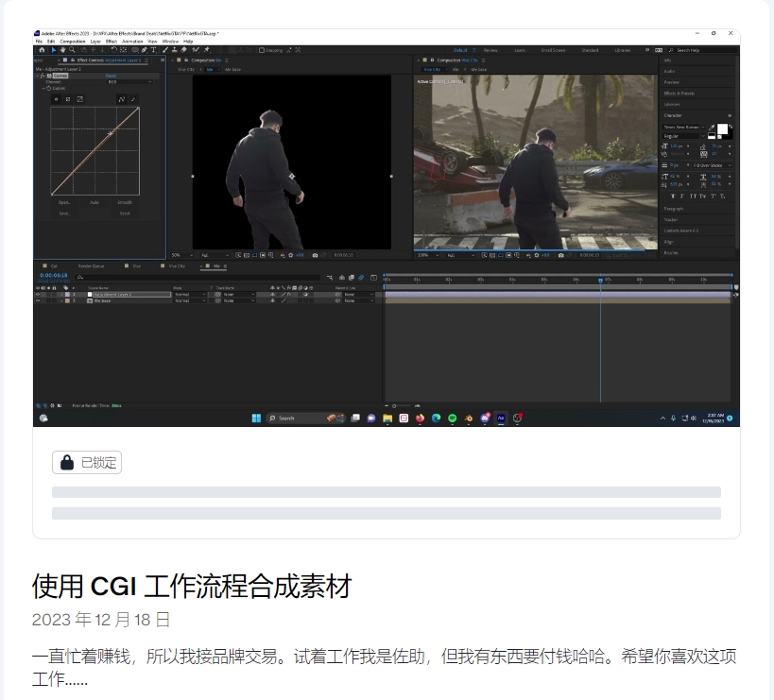This screenshot has height=700, width=774.
Task: Hide Me base layer eye toggle
Action: pyautogui.click(x=38, y=301)
